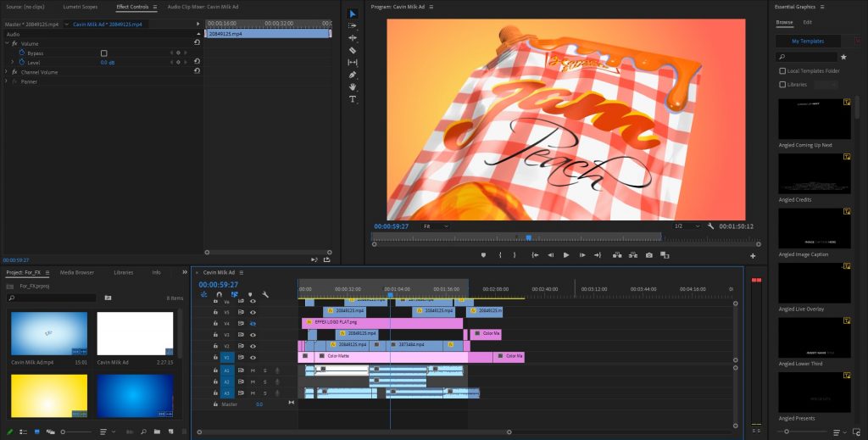Go to In point in Program monitor
868x440 pixels.
(x=535, y=255)
